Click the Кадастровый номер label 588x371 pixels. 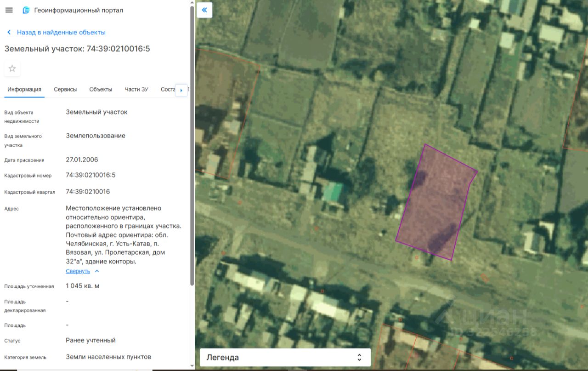click(x=28, y=176)
